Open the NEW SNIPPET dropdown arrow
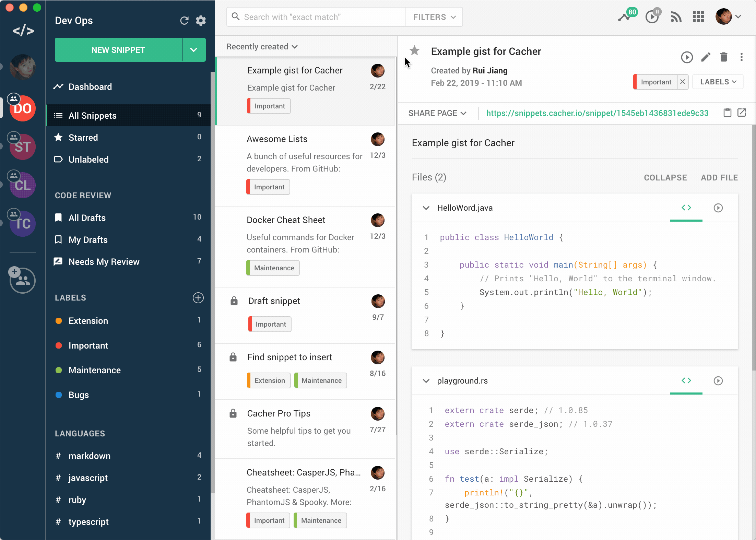Viewport: 756px width, 540px height. point(194,50)
